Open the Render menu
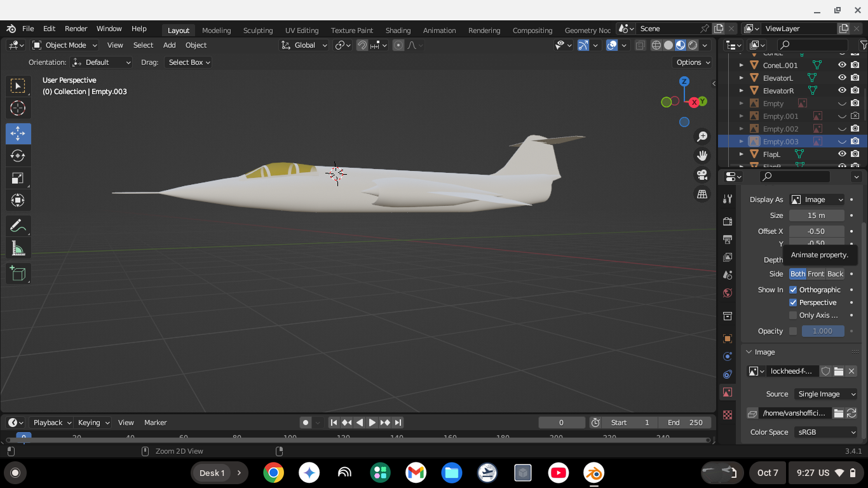868x488 pixels. click(x=76, y=29)
